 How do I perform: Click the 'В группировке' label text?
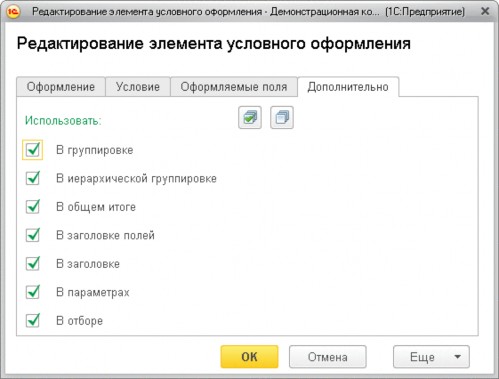(x=95, y=150)
